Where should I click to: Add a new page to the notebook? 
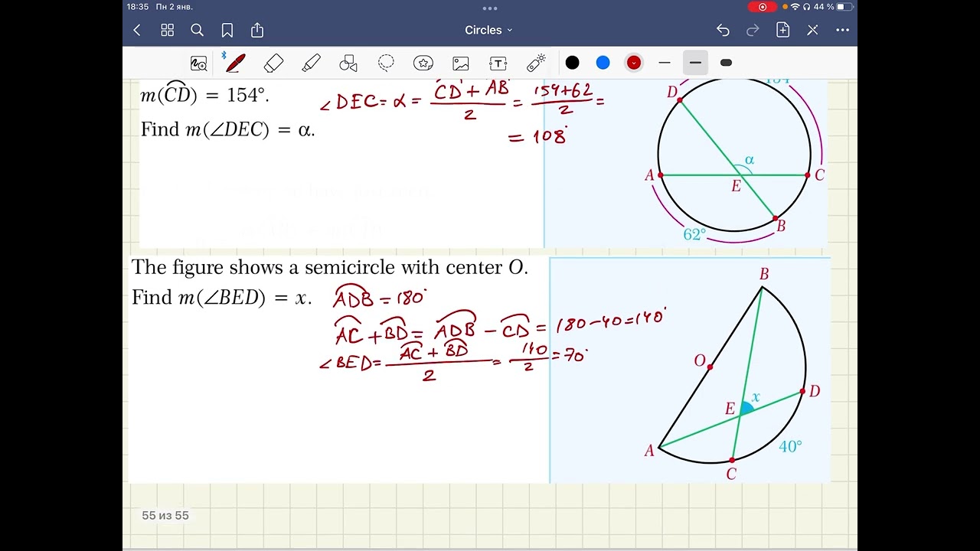pos(782,30)
